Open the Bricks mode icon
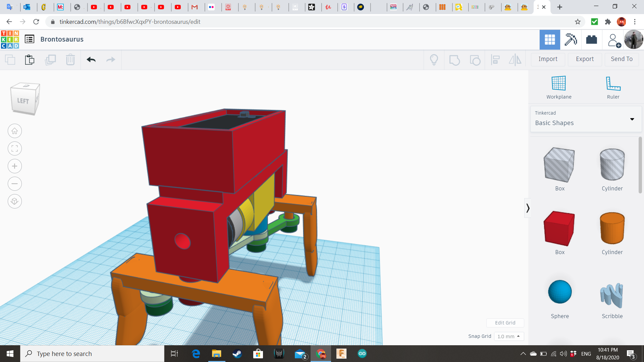Screen dimensions: 644x362 pos(591,40)
